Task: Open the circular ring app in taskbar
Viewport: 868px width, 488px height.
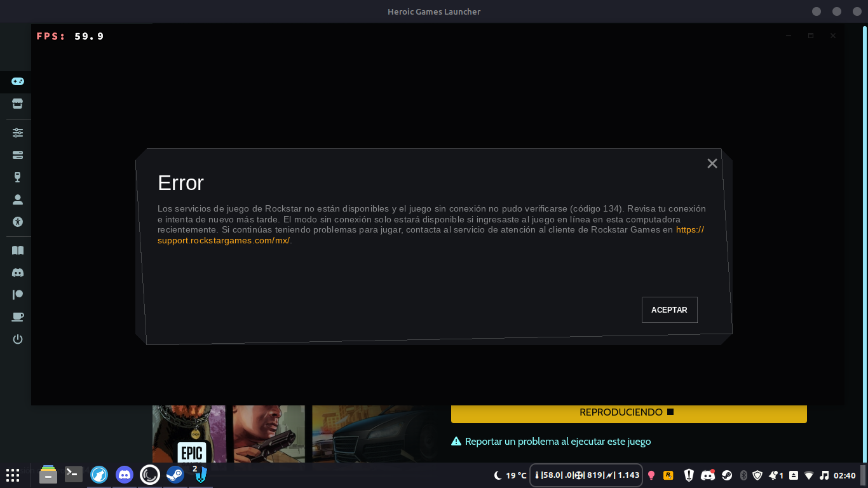Action: (150, 475)
